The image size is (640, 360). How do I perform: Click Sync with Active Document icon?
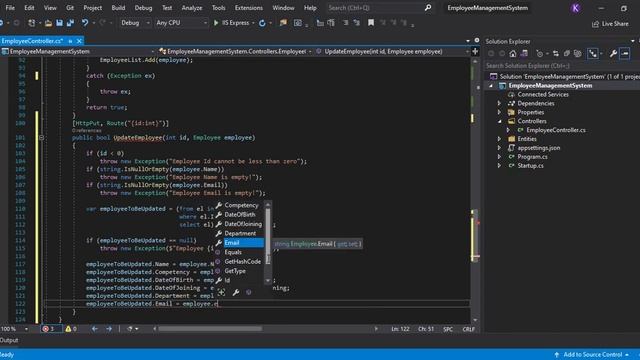pos(556,53)
